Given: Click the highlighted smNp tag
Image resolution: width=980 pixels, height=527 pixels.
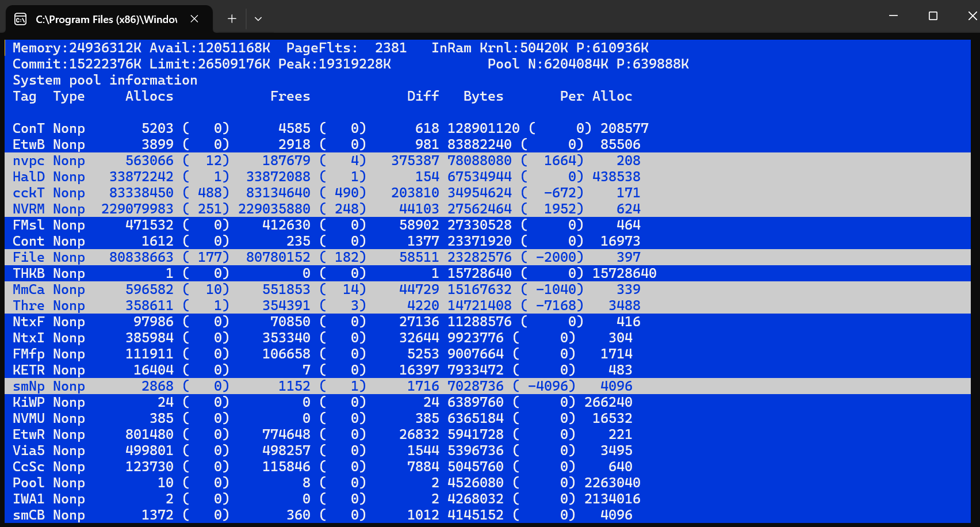Looking at the screenshot, I should [29, 386].
